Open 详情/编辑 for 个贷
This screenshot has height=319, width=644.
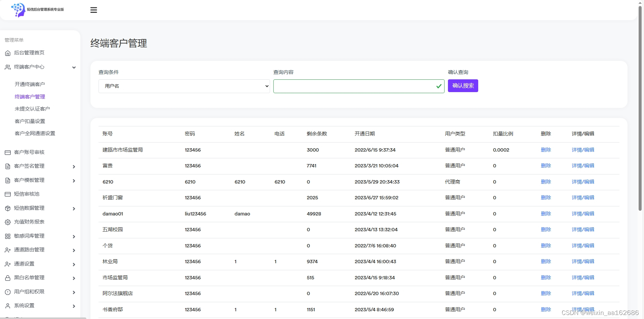point(583,246)
